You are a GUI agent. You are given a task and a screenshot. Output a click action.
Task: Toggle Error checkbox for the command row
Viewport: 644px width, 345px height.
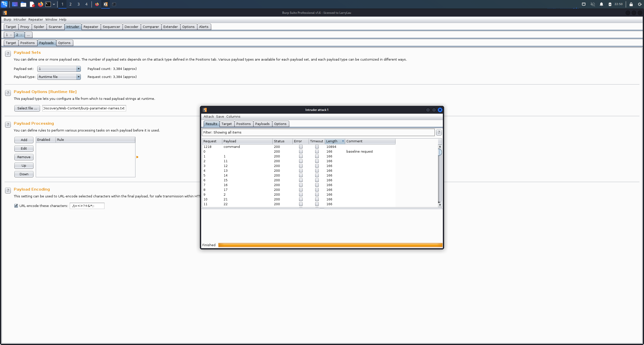(x=301, y=147)
